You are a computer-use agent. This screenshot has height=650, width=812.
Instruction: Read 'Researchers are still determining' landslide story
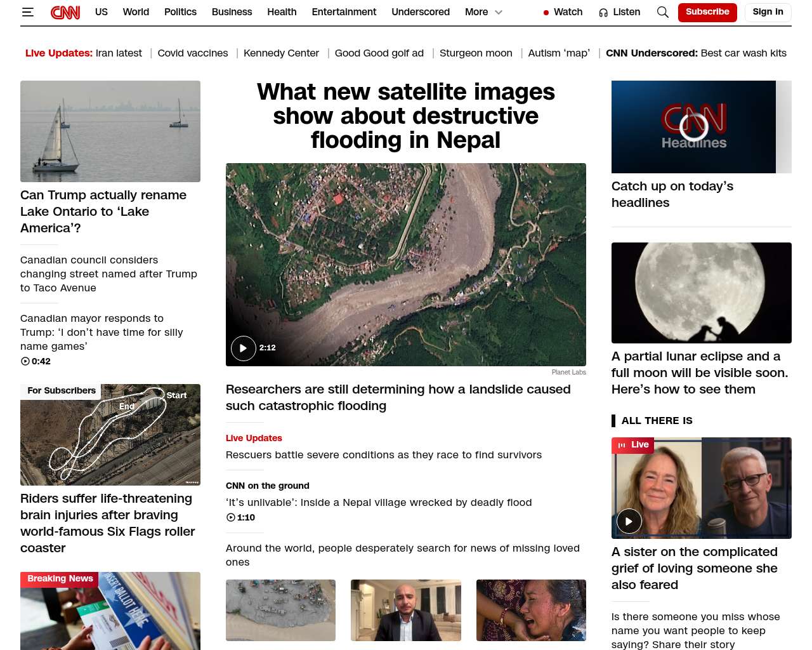[398, 398]
